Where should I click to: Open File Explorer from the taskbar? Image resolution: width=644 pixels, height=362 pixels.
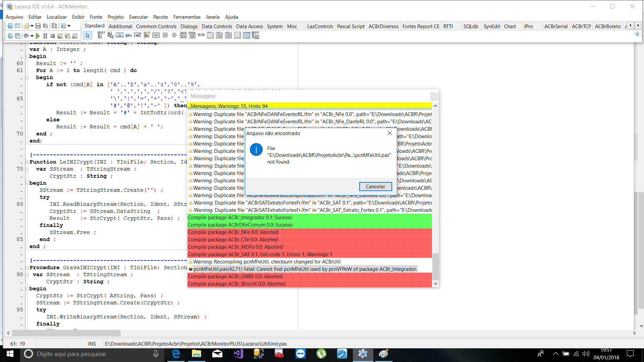coord(196,354)
